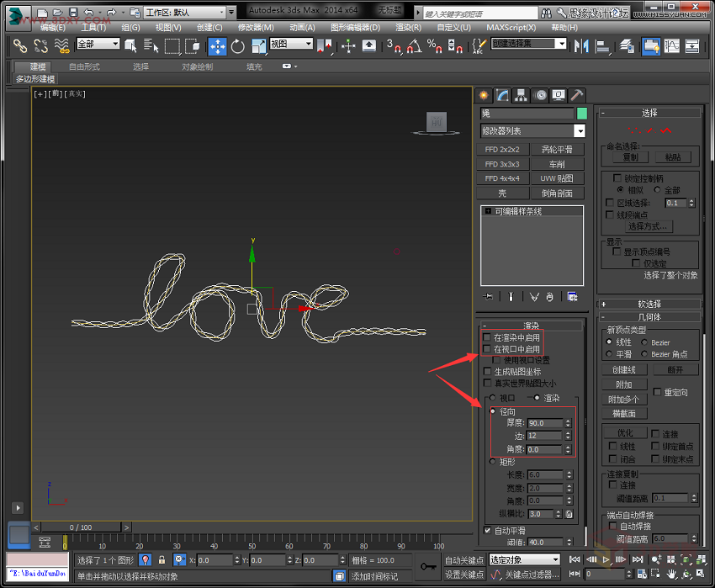Open the 修改器(M) menu
Screen dimensions: 715x588
[x=256, y=28]
